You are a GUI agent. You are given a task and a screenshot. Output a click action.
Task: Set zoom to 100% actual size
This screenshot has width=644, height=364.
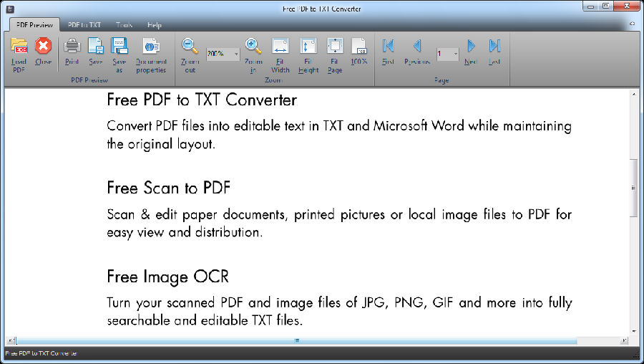click(359, 47)
